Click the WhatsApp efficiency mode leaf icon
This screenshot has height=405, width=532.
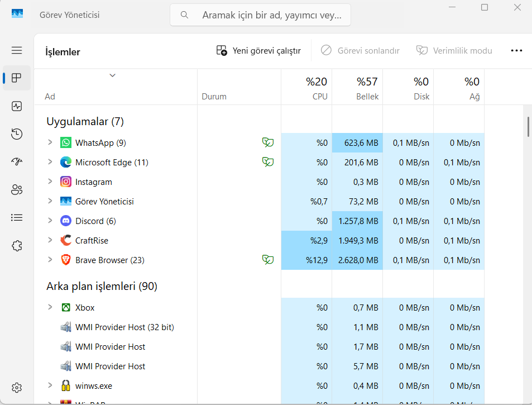coord(268,142)
